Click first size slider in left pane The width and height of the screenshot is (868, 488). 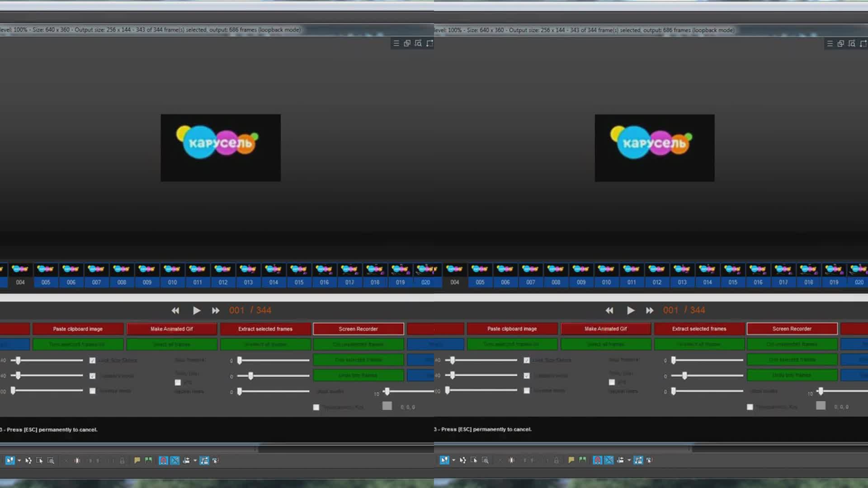(47, 361)
